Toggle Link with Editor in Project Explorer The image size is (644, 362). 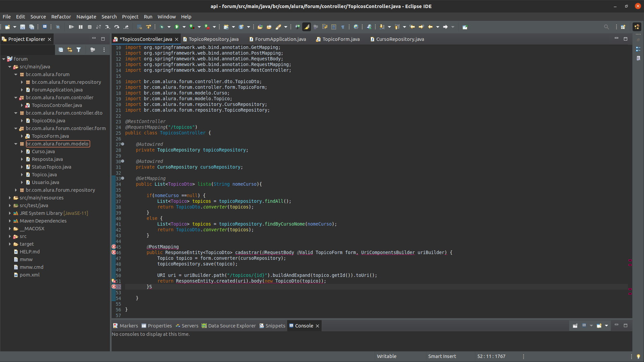[70, 50]
